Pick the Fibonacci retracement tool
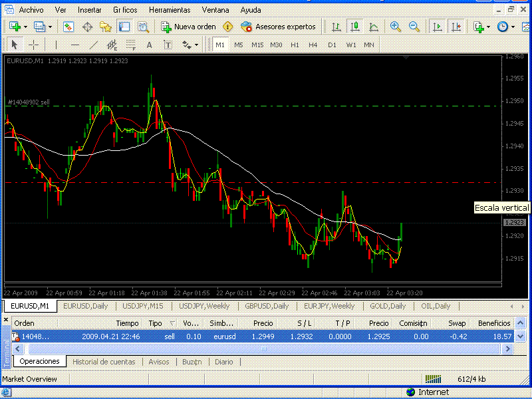The width and height of the screenshot is (532, 399). (130, 45)
